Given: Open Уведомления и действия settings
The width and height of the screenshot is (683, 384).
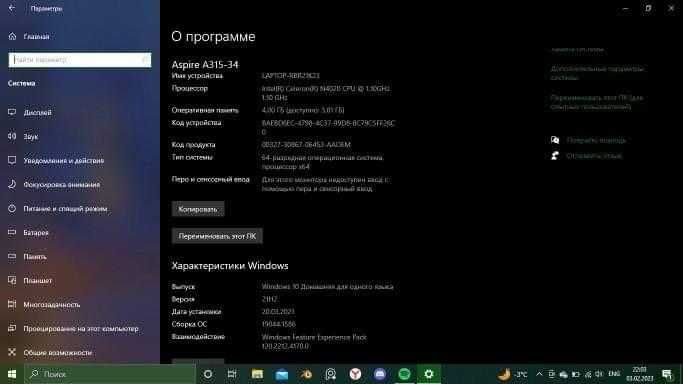Looking at the screenshot, I should 56,161.
